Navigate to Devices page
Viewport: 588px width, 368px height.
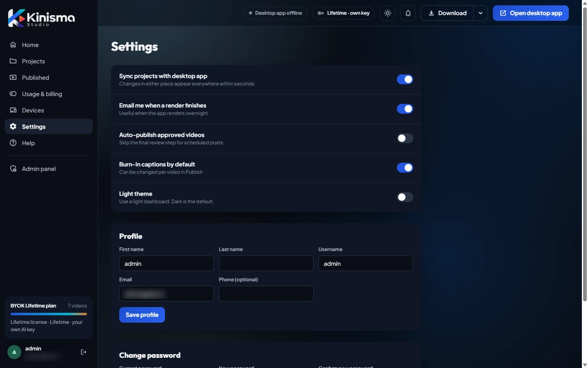(49, 110)
